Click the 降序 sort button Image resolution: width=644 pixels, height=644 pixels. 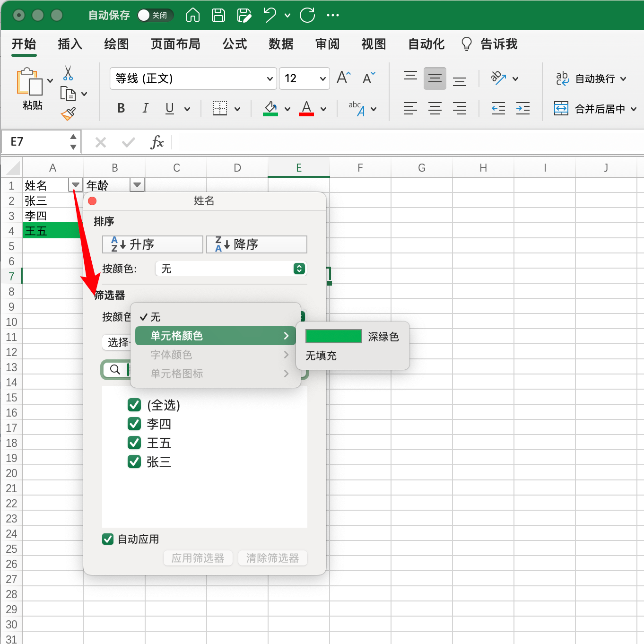click(257, 244)
